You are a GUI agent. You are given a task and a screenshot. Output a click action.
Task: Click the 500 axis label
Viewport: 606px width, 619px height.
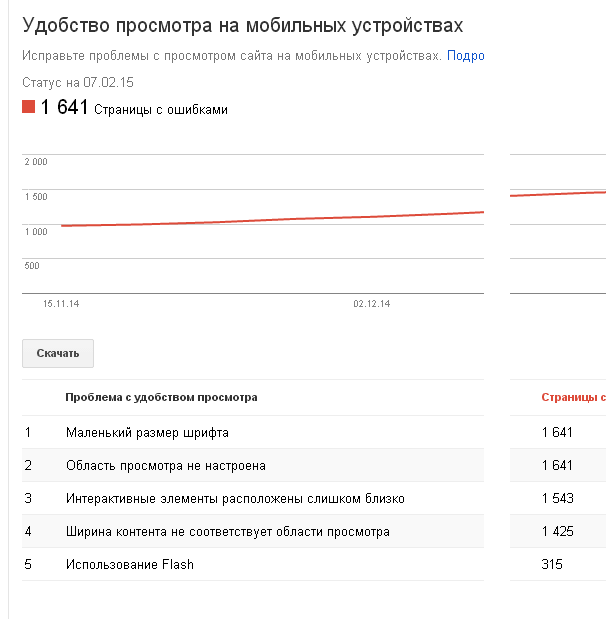pos(32,266)
